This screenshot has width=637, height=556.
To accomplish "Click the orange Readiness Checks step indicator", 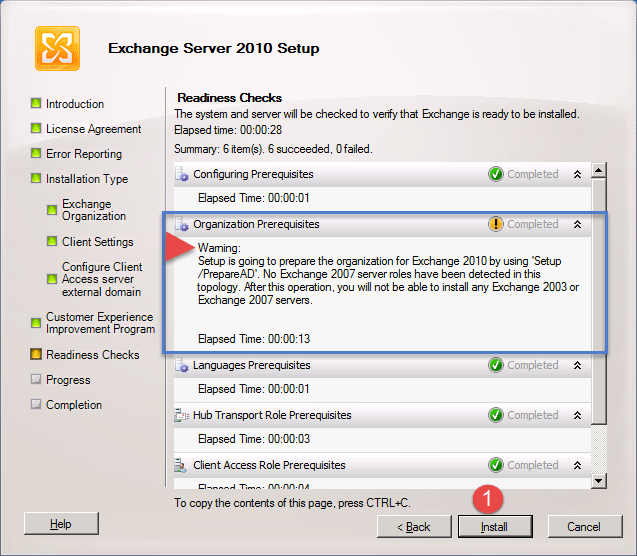I will [36, 354].
